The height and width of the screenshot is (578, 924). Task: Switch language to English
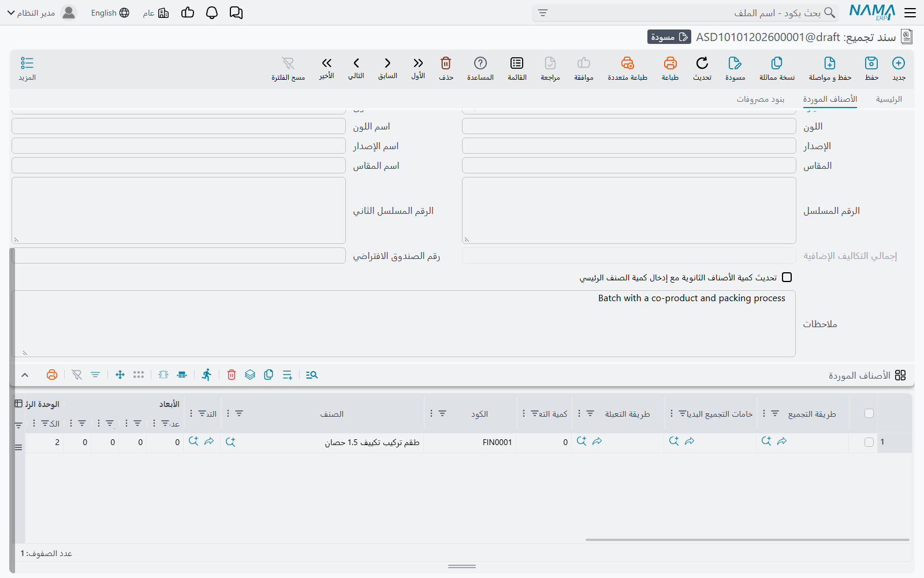pyautogui.click(x=110, y=13)
